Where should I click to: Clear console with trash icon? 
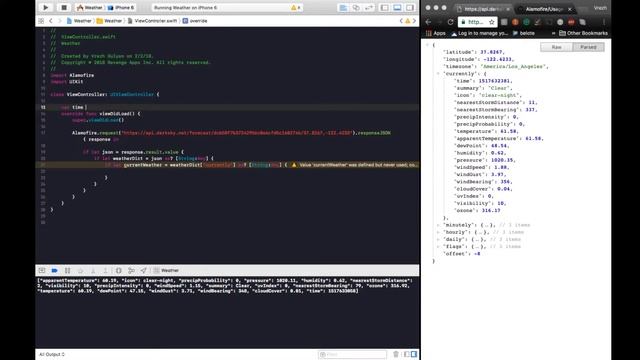tap(396, 354)
